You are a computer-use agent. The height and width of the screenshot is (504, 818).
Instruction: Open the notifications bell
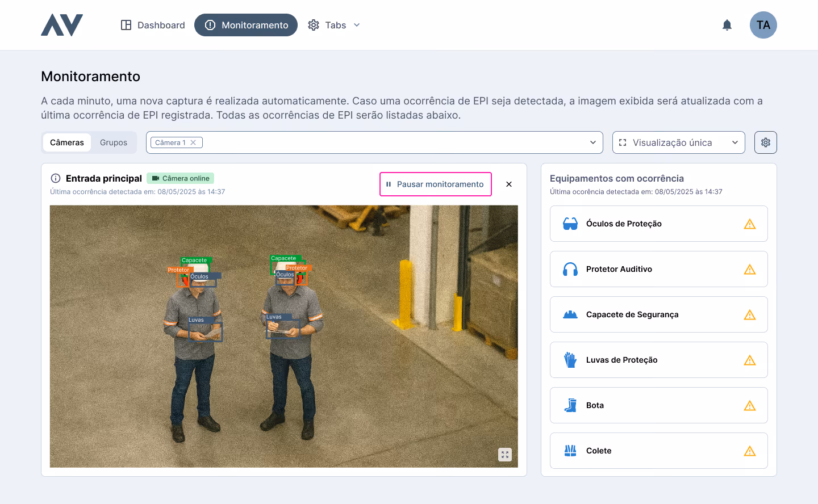click(x=727, y=25)
